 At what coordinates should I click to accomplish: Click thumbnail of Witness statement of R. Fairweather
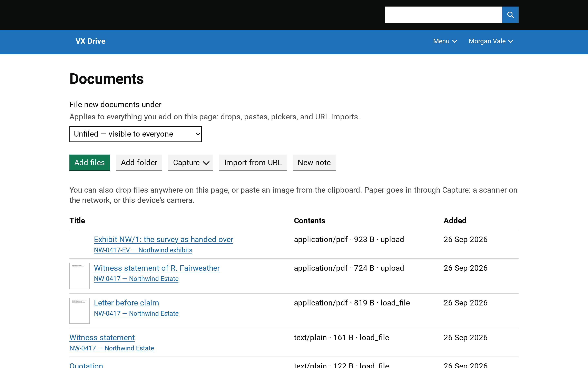[x=80, y=276]
